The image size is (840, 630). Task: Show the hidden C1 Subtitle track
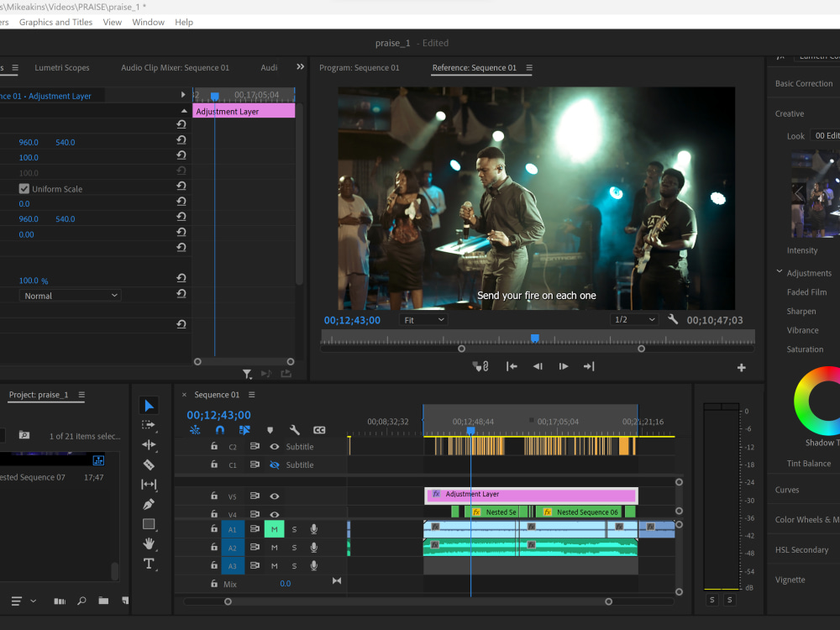click(275, 465)
